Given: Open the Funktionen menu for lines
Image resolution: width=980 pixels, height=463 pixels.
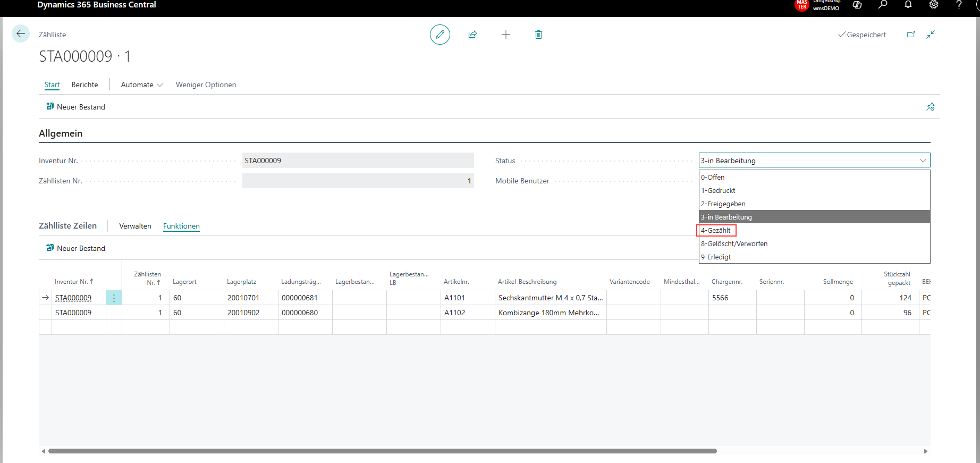Looking at the screenshot, I should click(x=181, y=226).
